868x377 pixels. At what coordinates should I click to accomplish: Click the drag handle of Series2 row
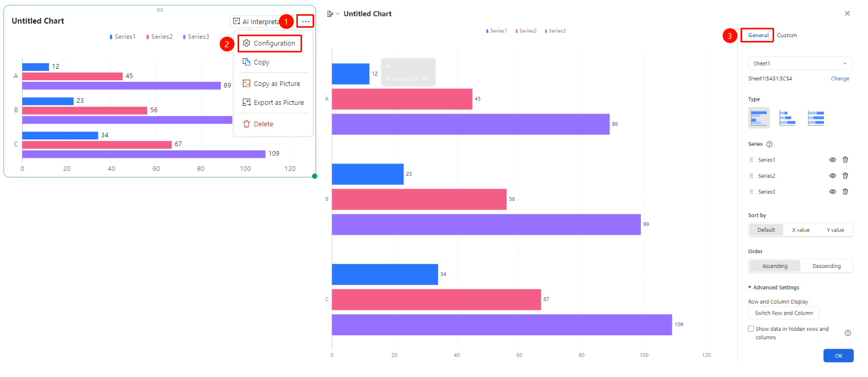pyautogui.click(x=751, y=176)
